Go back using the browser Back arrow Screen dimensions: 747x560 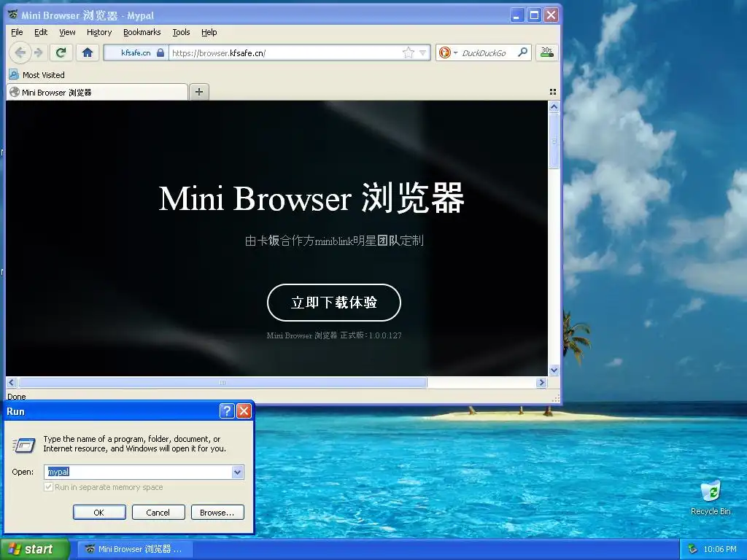pos(20,52)
